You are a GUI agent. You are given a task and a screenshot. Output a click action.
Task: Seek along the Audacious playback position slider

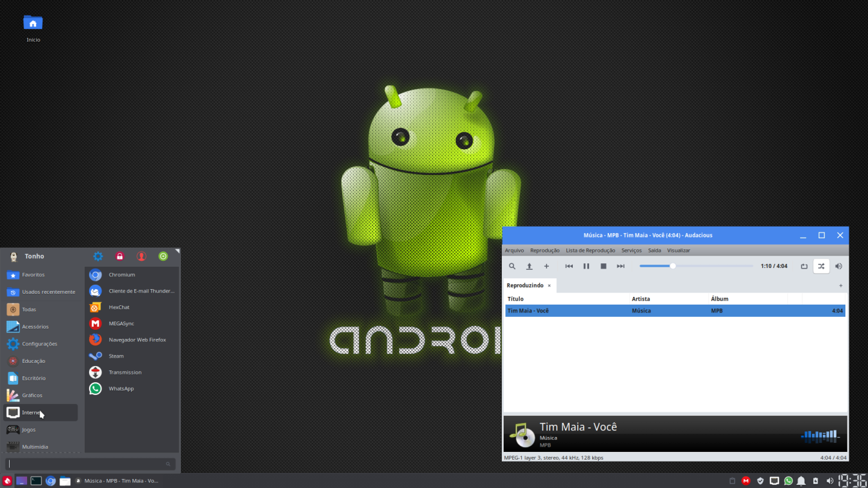[x=696, y=266]
